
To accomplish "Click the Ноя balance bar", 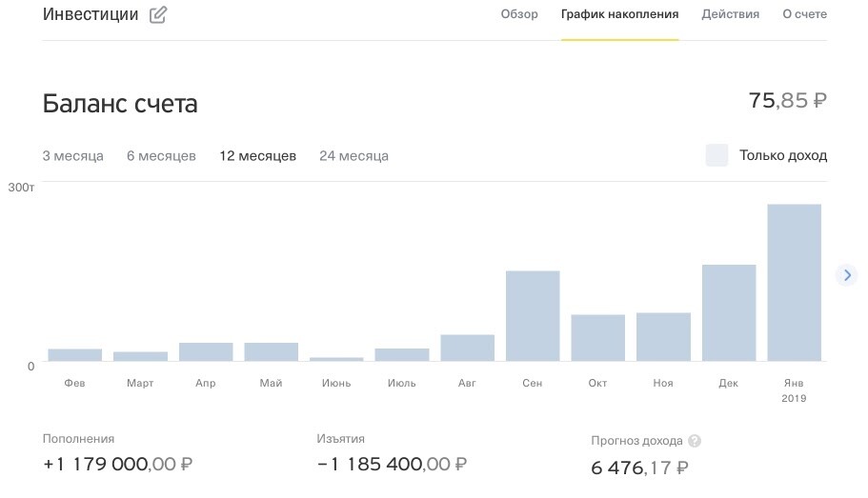I will click(x=663, y=337).
